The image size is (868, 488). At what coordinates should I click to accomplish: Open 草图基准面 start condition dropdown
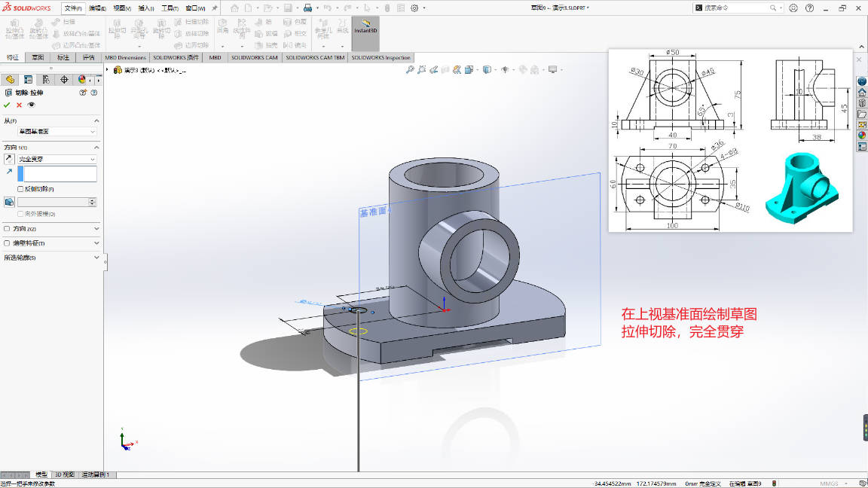57,132
